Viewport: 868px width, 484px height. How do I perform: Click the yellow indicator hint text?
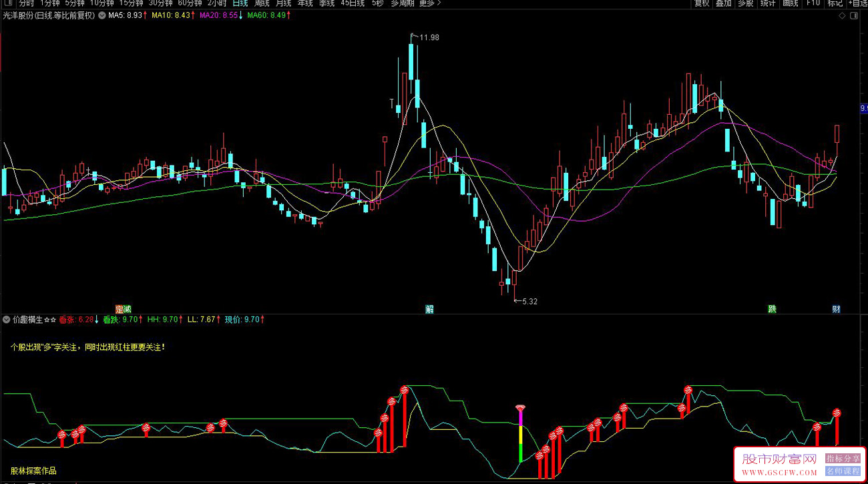87,347
